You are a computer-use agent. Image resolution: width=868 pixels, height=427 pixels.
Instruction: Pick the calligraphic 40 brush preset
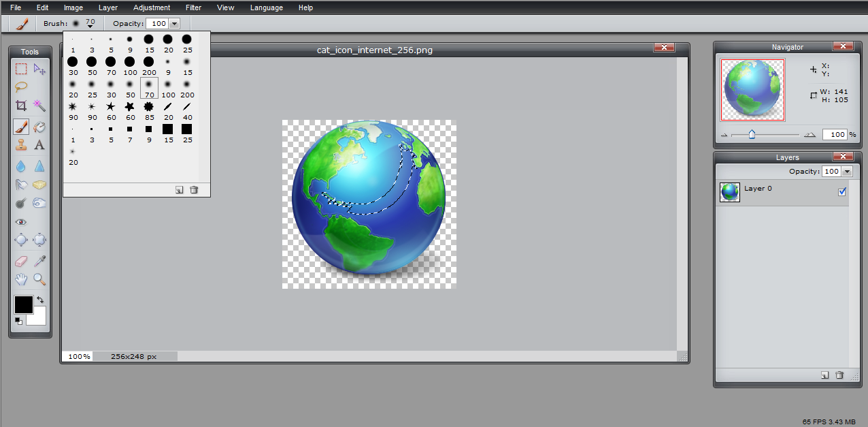187,111
